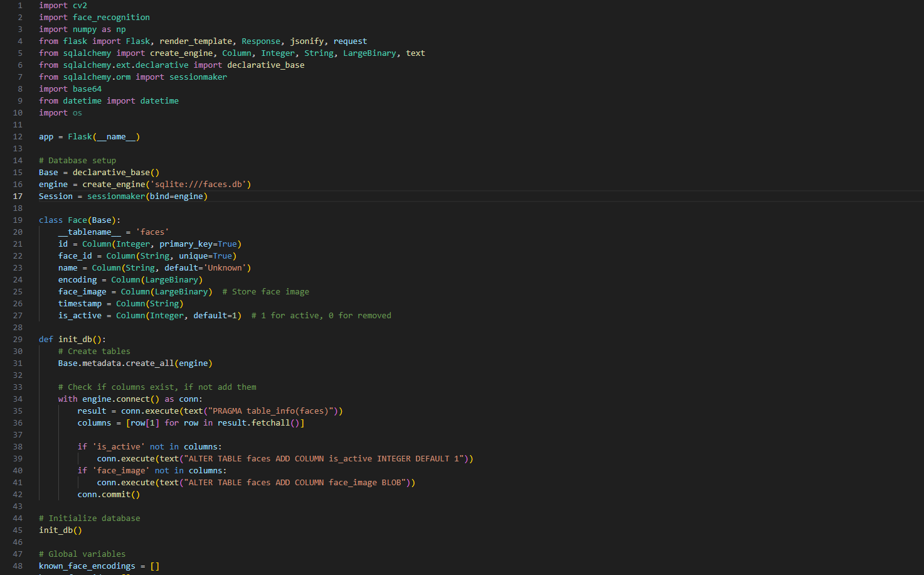Screen dimensions: 924x575
Task: Click the known_face_encodings variable
Action: tap(87, 566)
